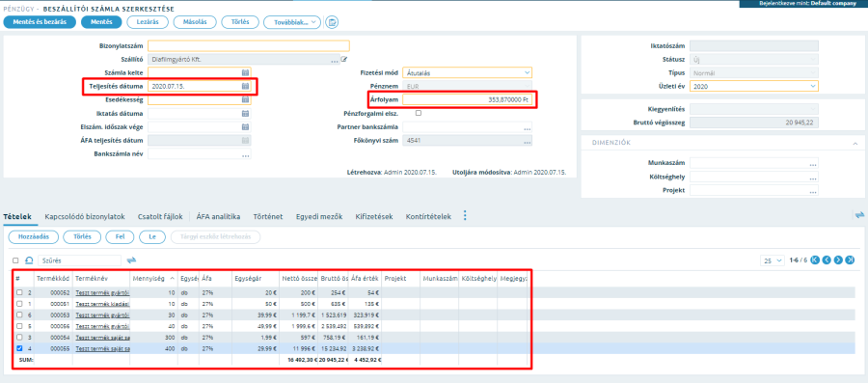Switch to the ÁFA analitika tab

[x=218, y=217]
